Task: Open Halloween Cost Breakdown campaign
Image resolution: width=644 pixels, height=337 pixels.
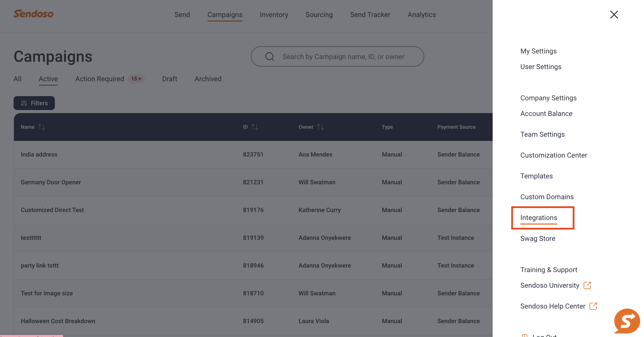Action: pos(58,321)
